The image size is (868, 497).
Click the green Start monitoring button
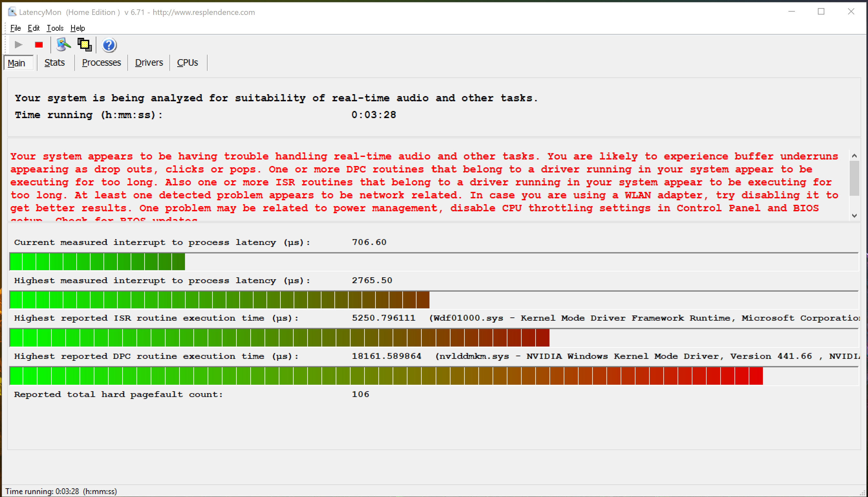[x=18, y=44]
